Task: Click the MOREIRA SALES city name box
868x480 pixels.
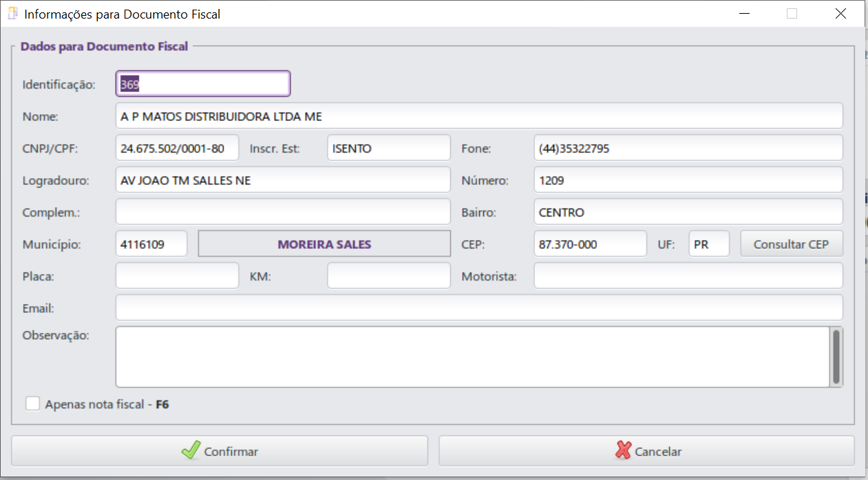Action: coord(324,244)
